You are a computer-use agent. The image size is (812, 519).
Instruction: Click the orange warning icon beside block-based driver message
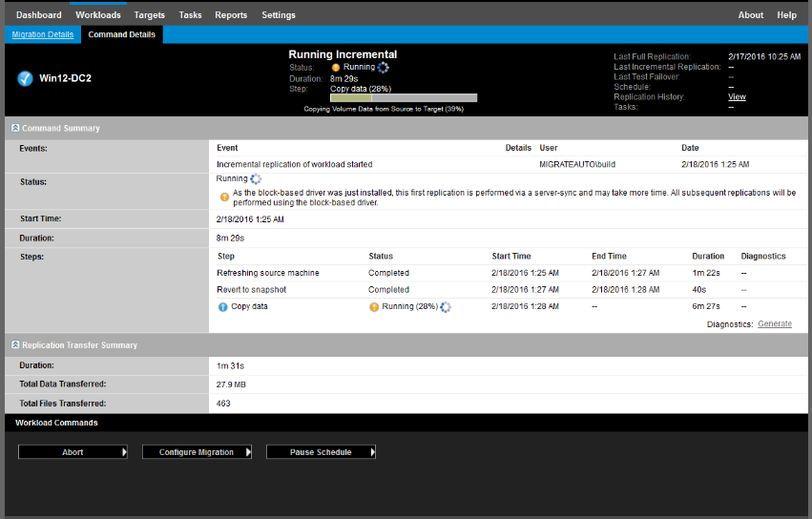pyautogui.click(x=224, y=197)
